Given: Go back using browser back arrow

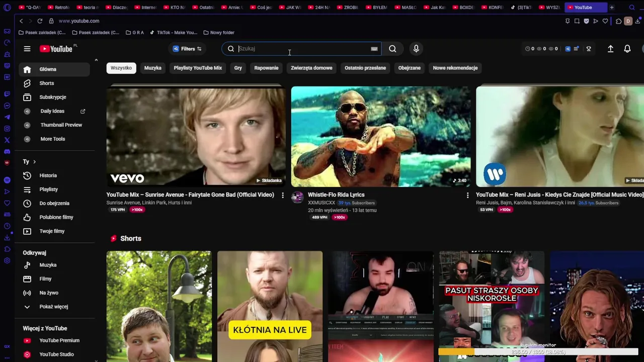Looking at the screenshot, I should click(x=21, y=21).
